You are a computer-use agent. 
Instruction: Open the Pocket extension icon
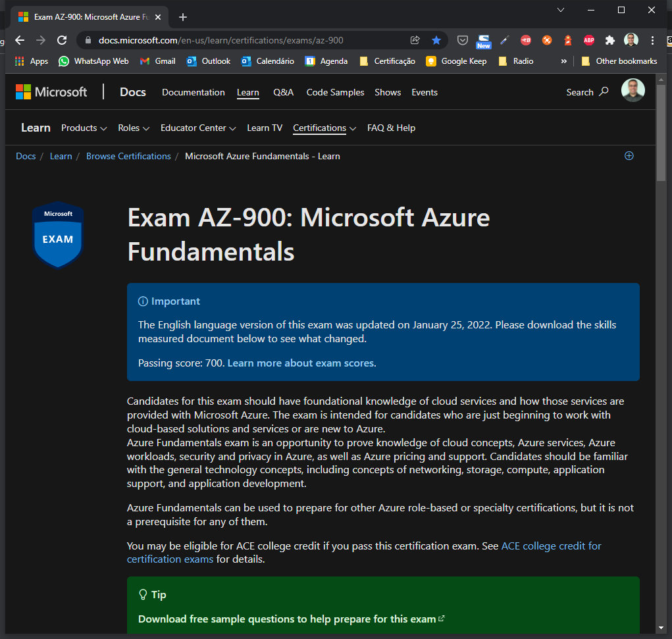coord(463,40)
